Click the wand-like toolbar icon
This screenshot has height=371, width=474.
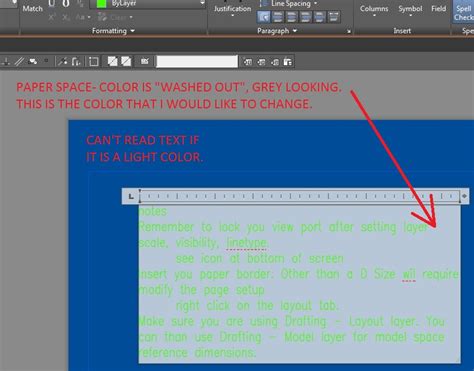63,61
